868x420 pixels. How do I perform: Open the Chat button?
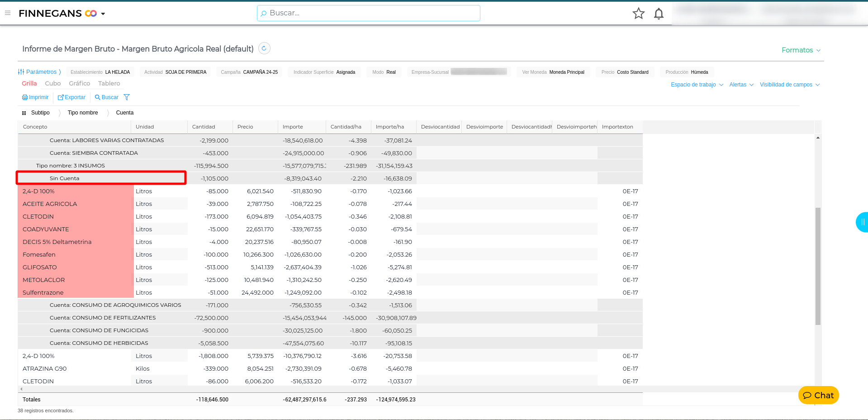click(x=818, y=395)
